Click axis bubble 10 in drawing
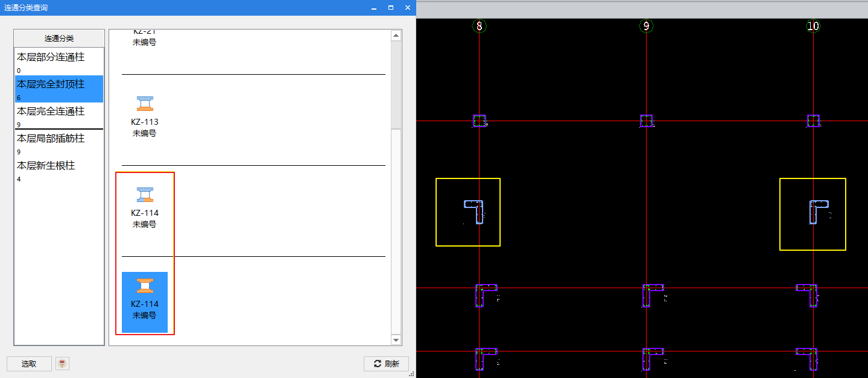Screen dimensions: 868x378 click(x=813, y=26)
